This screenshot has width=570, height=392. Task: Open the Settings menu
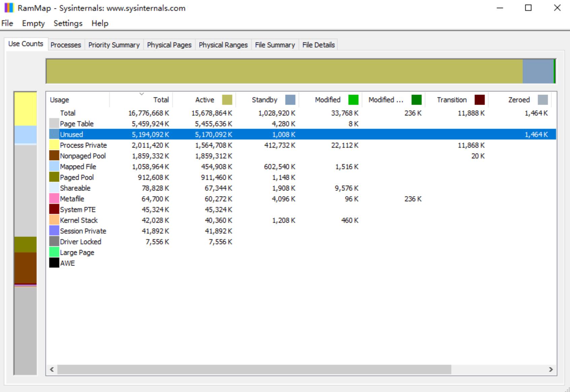point(67,23)
